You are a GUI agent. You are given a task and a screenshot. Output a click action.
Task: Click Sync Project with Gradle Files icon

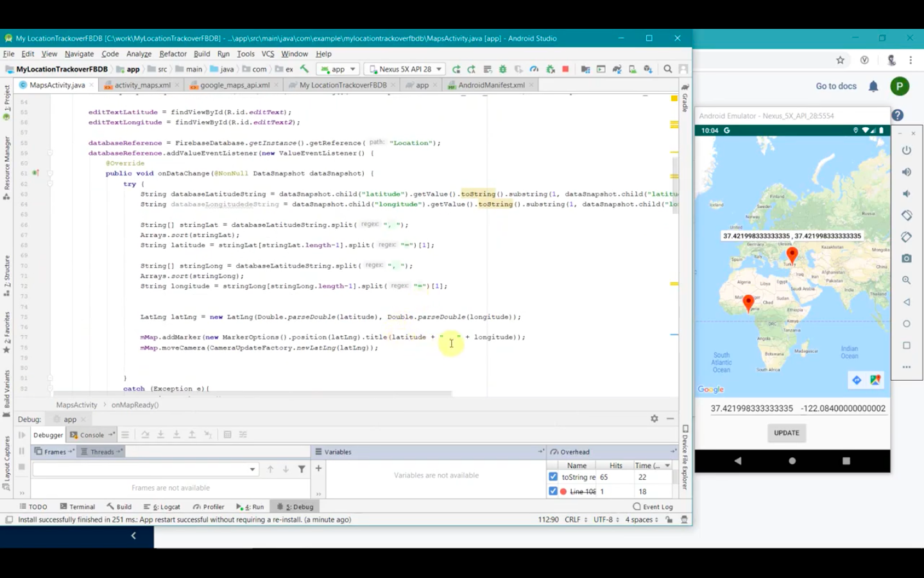click(617, 69)
